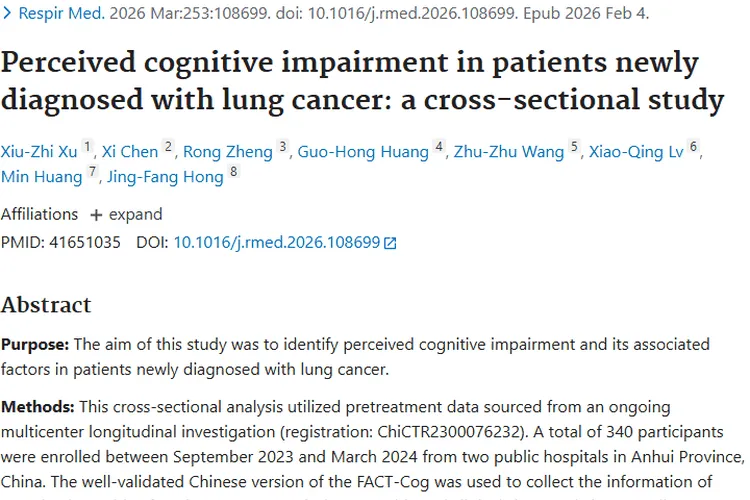
Task: View author Zhu-Zhu Wang
Action: [x=509, y=152]
